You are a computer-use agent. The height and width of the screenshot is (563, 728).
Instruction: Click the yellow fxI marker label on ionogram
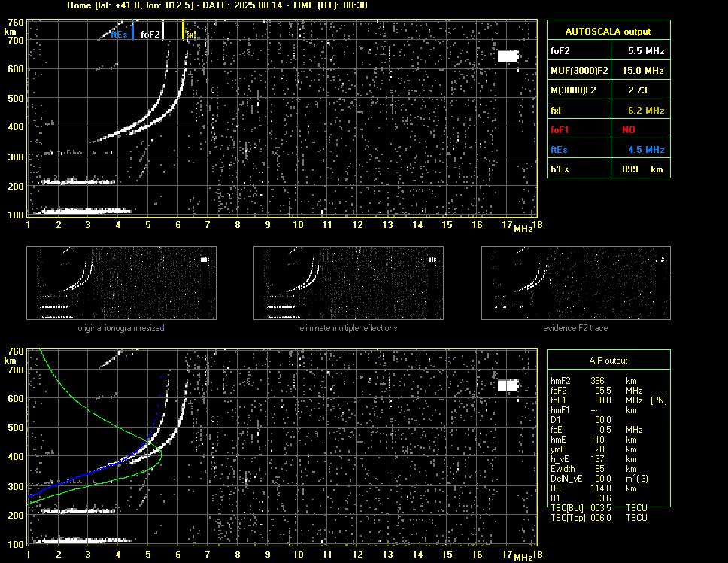190,35
